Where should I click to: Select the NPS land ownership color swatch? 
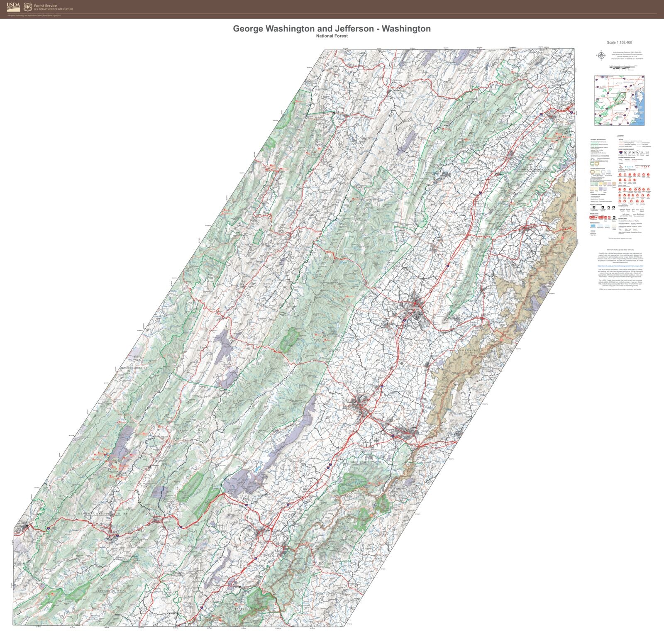[x=605, y=183]
